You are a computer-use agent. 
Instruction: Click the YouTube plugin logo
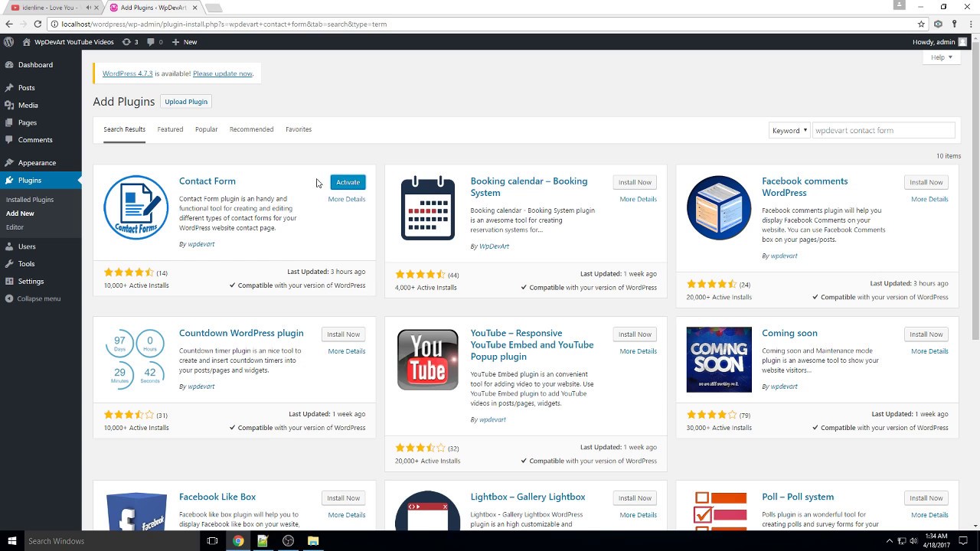[x=428, y=360]
